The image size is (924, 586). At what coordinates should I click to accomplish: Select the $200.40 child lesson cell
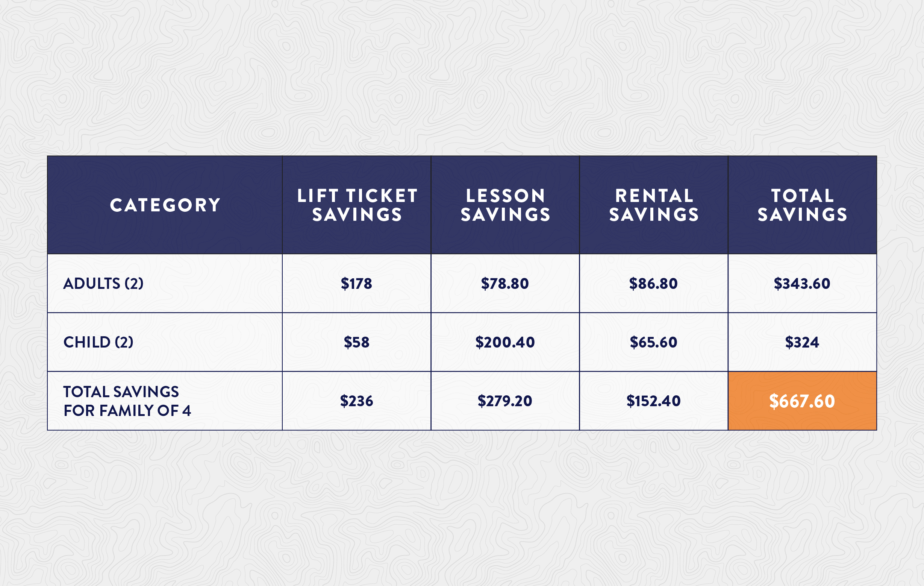coord(505,342)
